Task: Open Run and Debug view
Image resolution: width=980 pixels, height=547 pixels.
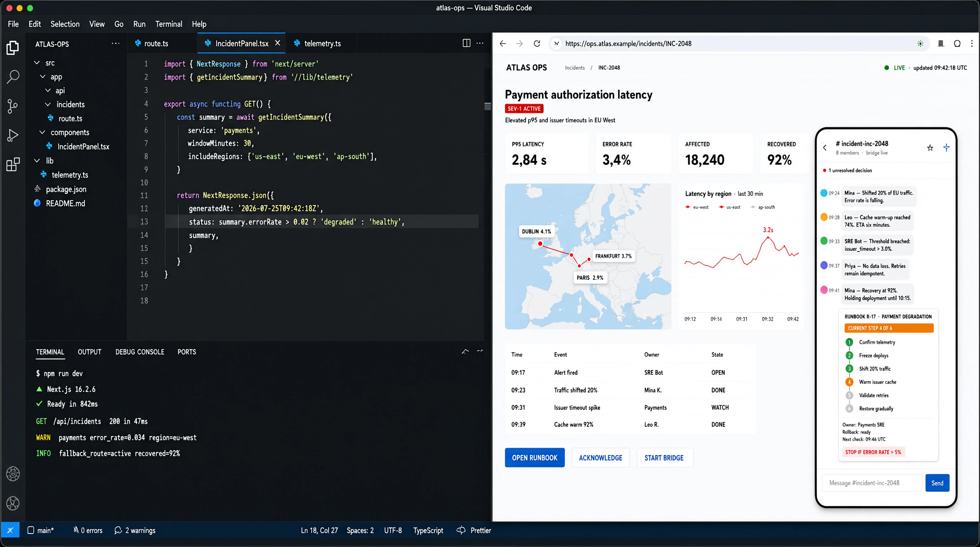Action: tap(12, 135)
